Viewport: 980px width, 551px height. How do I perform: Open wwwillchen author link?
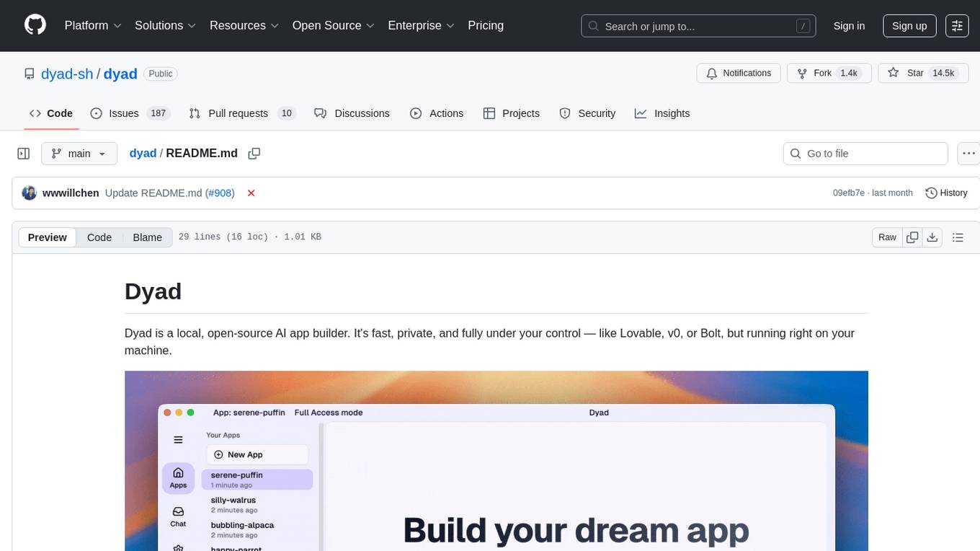71,193
